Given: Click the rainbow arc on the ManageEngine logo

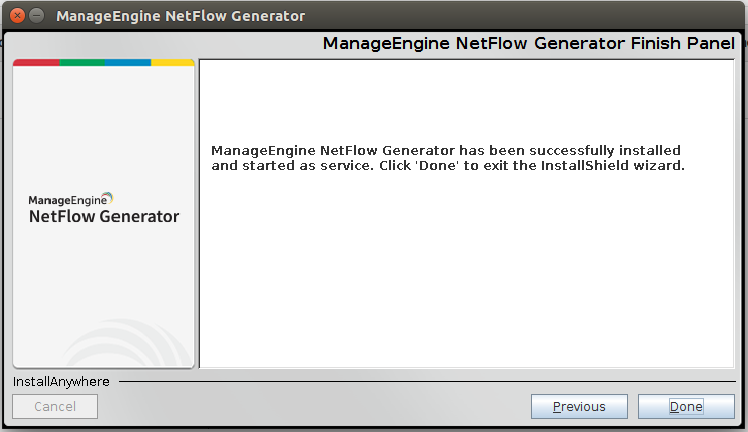Looking at the screenshot, I should click(108, 197).
